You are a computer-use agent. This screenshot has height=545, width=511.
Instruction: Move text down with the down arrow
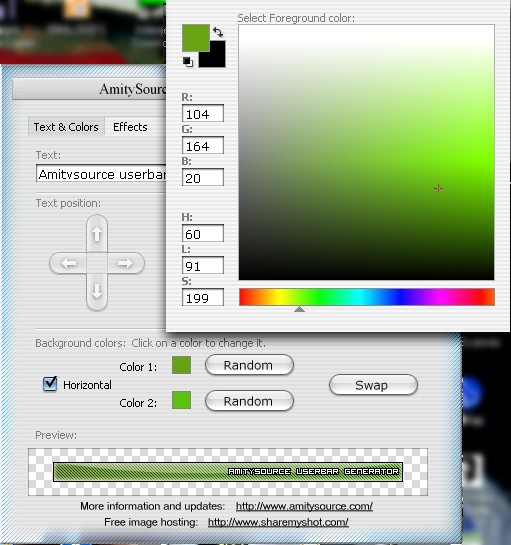coord(97,291)
